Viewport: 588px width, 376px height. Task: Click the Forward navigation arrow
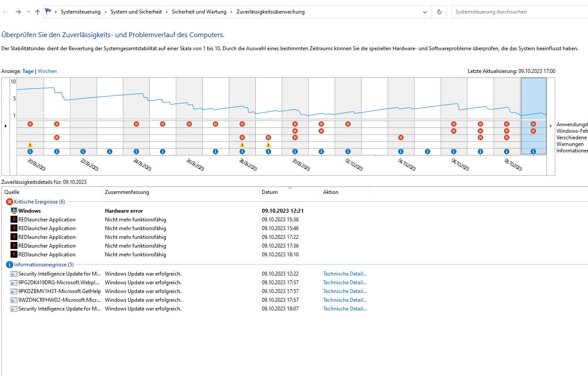[x=18, y=12]
